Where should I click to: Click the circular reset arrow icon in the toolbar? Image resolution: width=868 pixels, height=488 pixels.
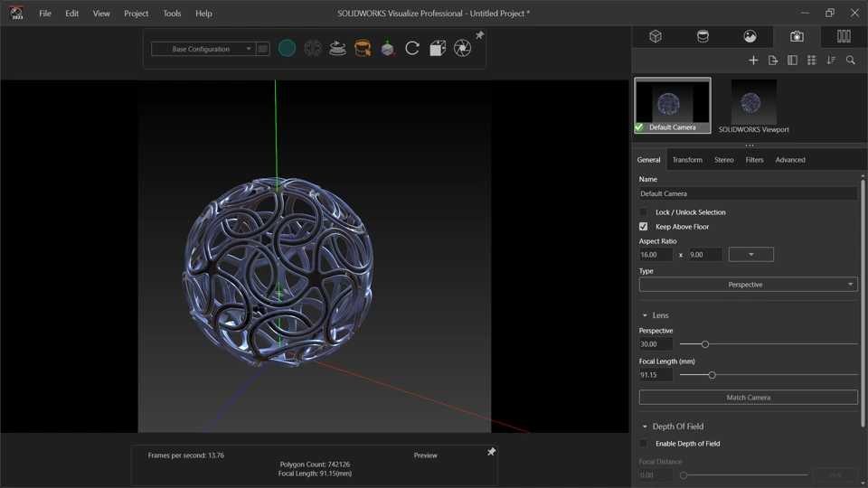tap(412, 49)
